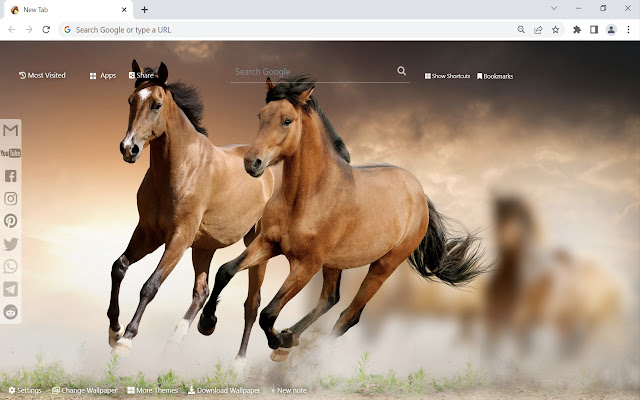
Task: Open the Apps menu
Action: (103, 76)
